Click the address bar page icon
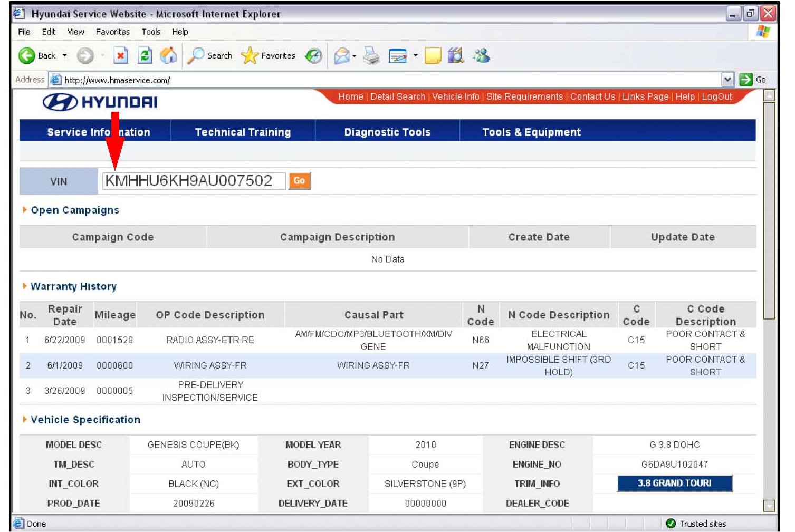This screenshot has height=532, width=795. [x=55, y=80]
